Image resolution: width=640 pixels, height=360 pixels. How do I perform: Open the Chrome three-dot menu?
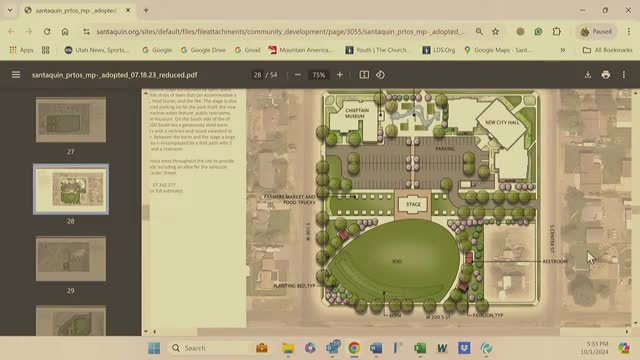629,31
